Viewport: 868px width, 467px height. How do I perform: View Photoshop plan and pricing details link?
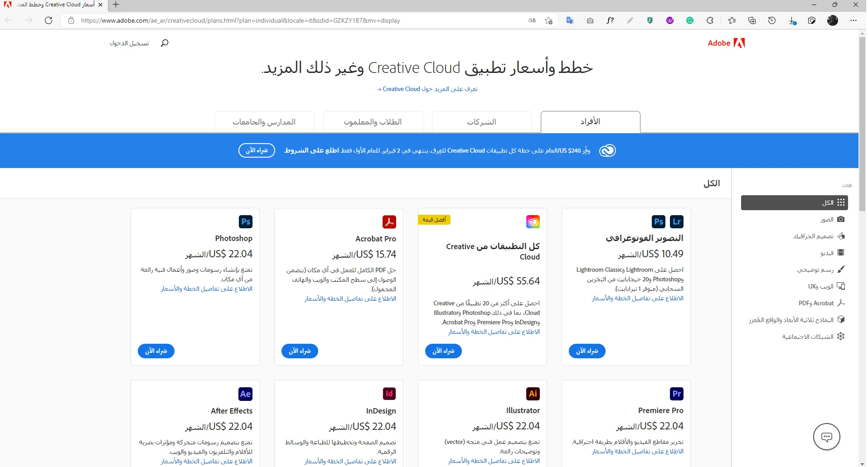(x=206, y=289)
